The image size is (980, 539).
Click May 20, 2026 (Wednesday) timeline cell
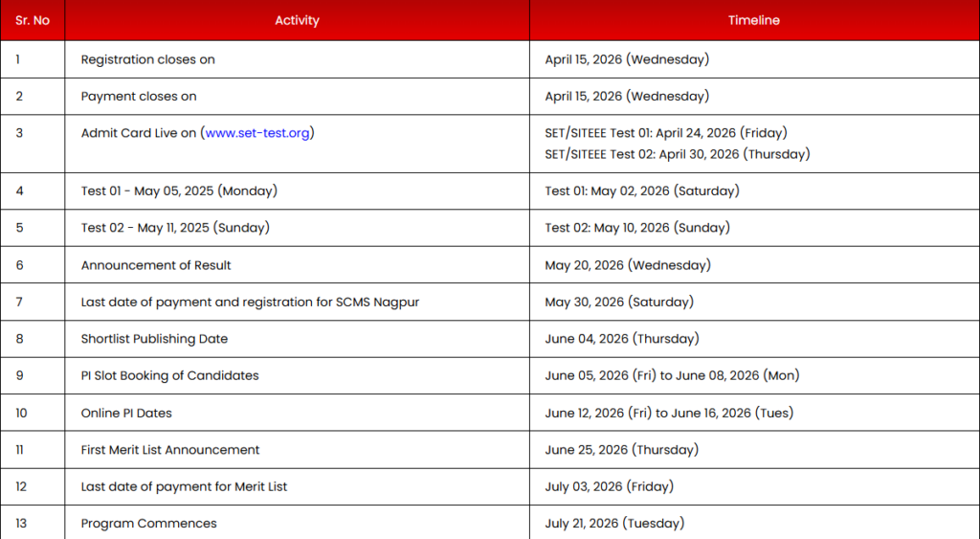coord(754,265)
